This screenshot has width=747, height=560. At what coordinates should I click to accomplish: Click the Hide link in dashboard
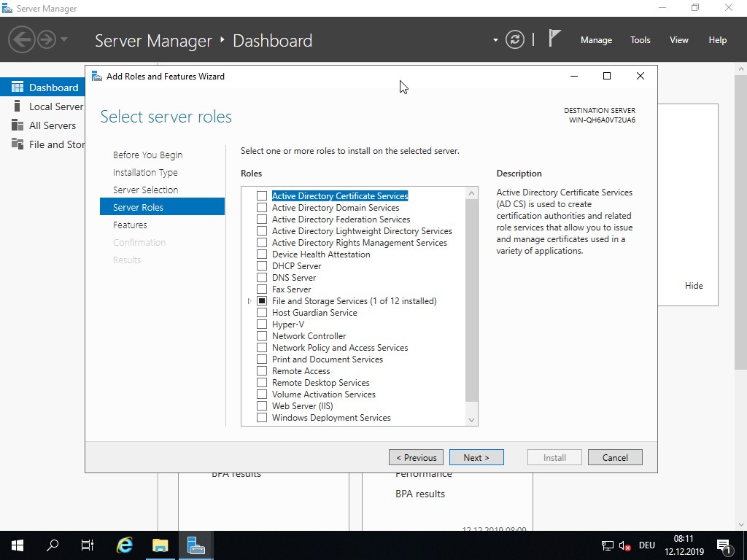[x=694, y=285]
